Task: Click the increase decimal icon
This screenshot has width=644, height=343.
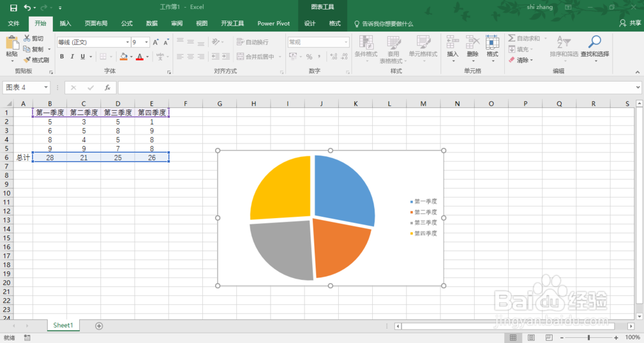Action: coord(334,57)
